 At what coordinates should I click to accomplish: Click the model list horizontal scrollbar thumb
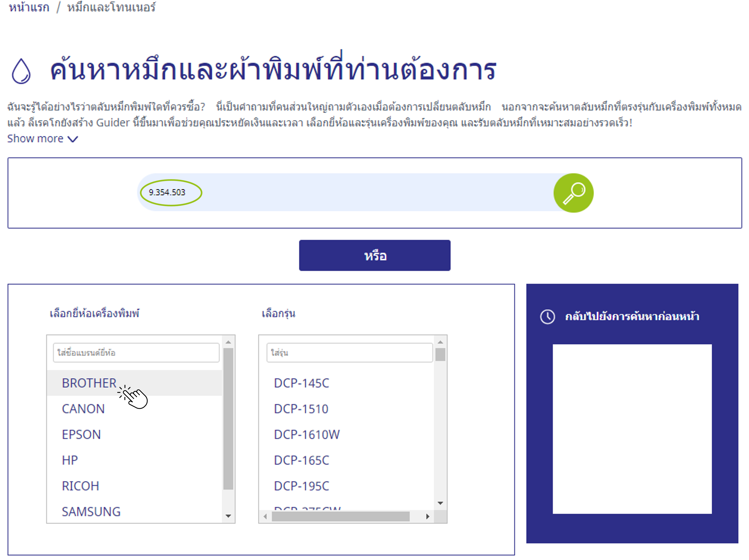coord(341,516)
